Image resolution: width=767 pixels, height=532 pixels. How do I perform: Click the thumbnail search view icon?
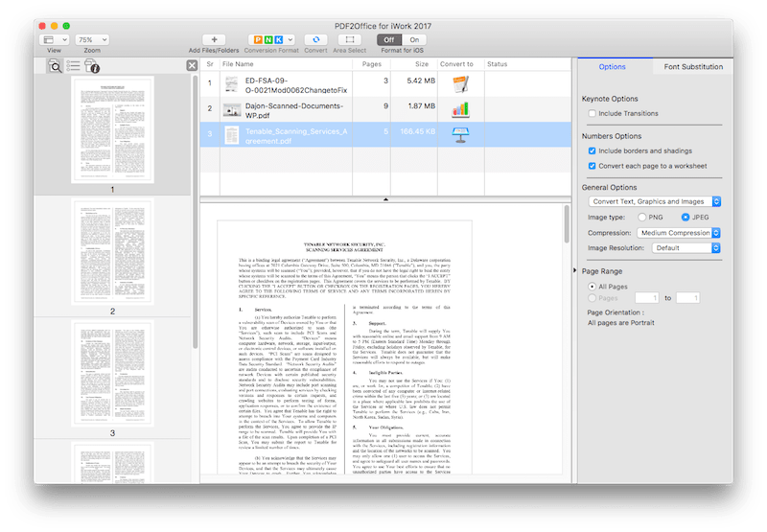(55, 65)
